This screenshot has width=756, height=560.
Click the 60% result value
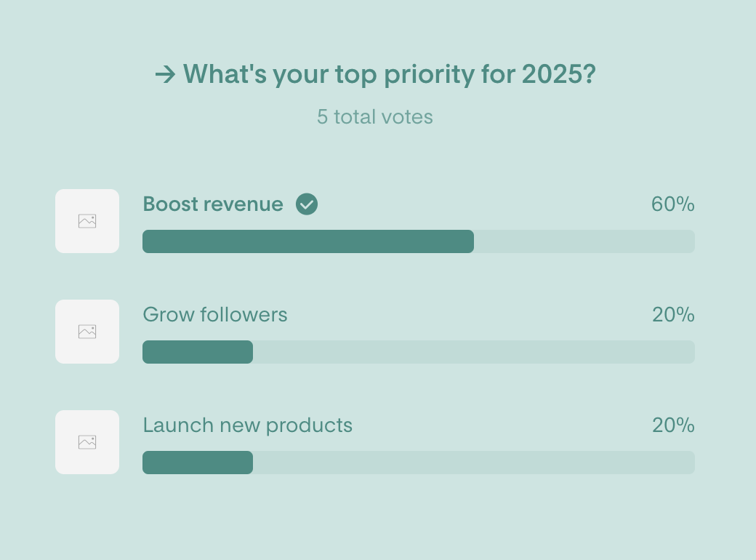[672, 204]
